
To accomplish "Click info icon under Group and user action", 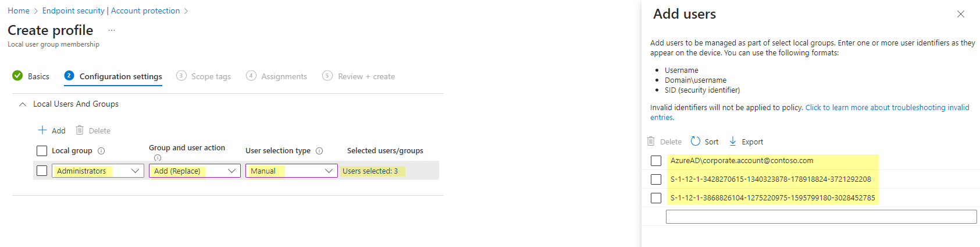I will tap(158, 158).
